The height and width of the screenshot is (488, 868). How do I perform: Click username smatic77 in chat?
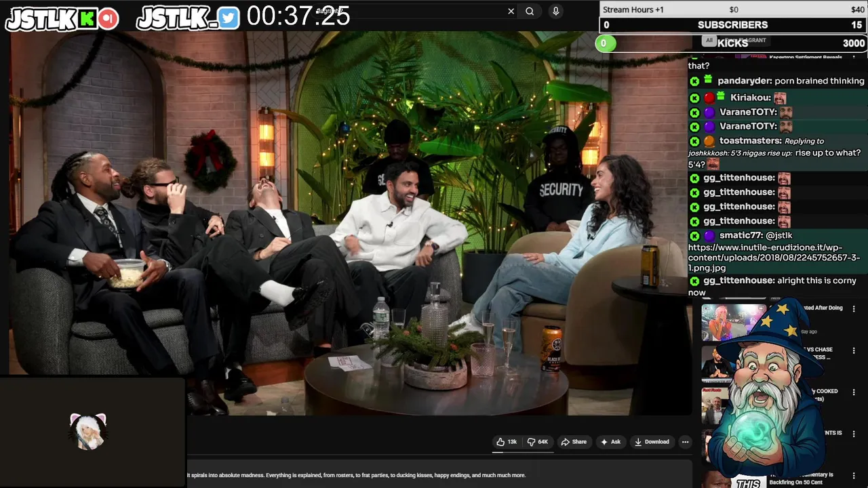tap(741, 235)
